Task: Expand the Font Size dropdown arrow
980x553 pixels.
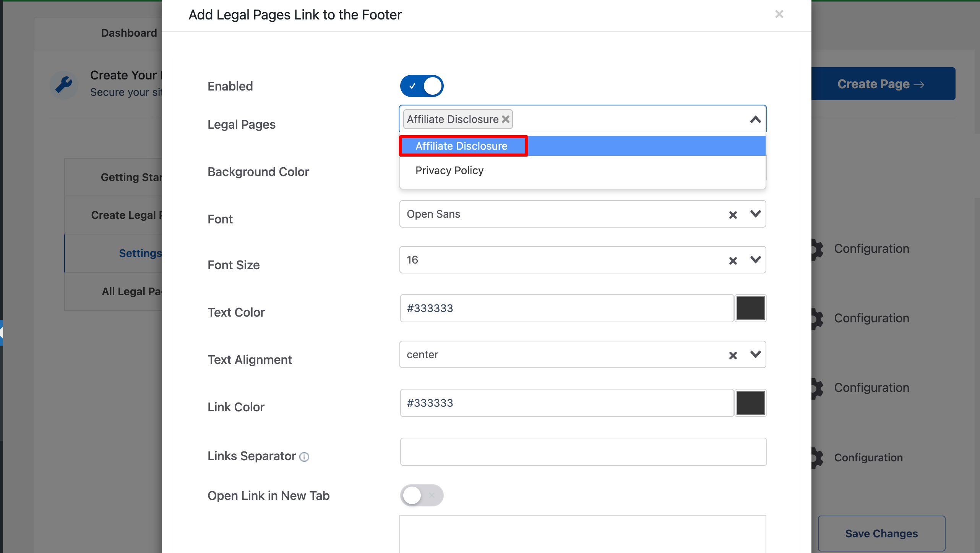Action: click(755, 260)
